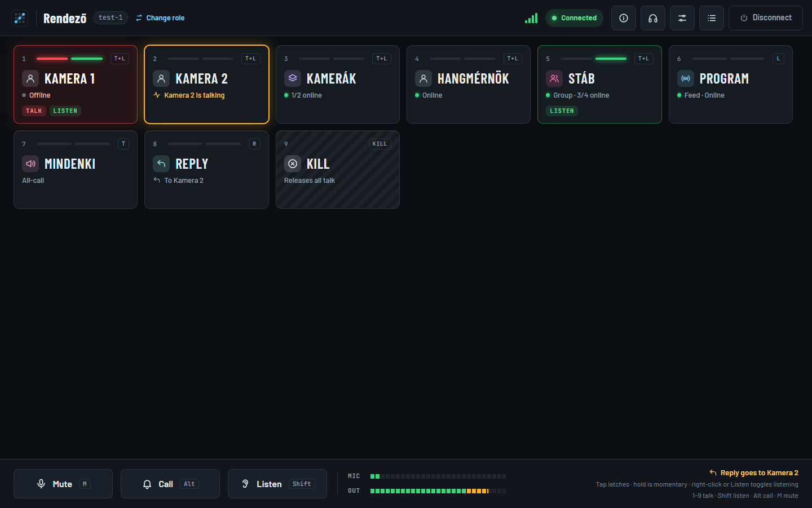This screenshot has height=508, width=812.
Task: Click the 'Group · 3/4 online' status
Action: tap(581, 95)
